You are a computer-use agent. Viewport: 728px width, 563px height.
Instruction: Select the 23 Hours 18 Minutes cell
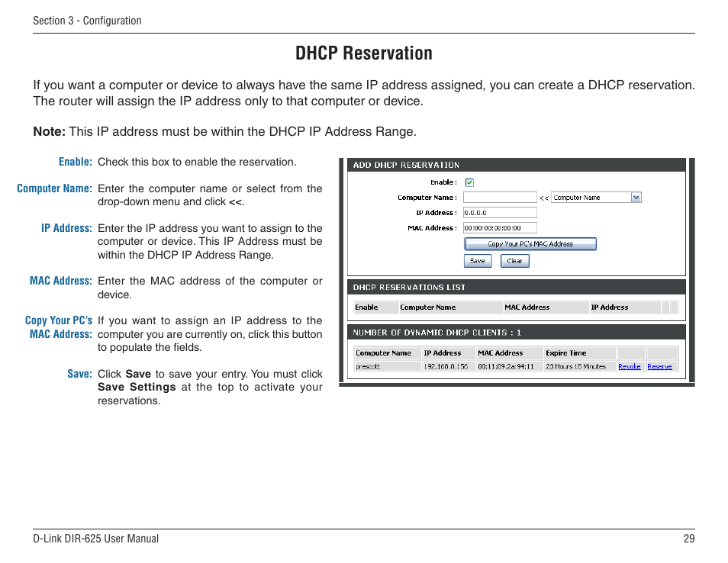click(x=581, y=367)
